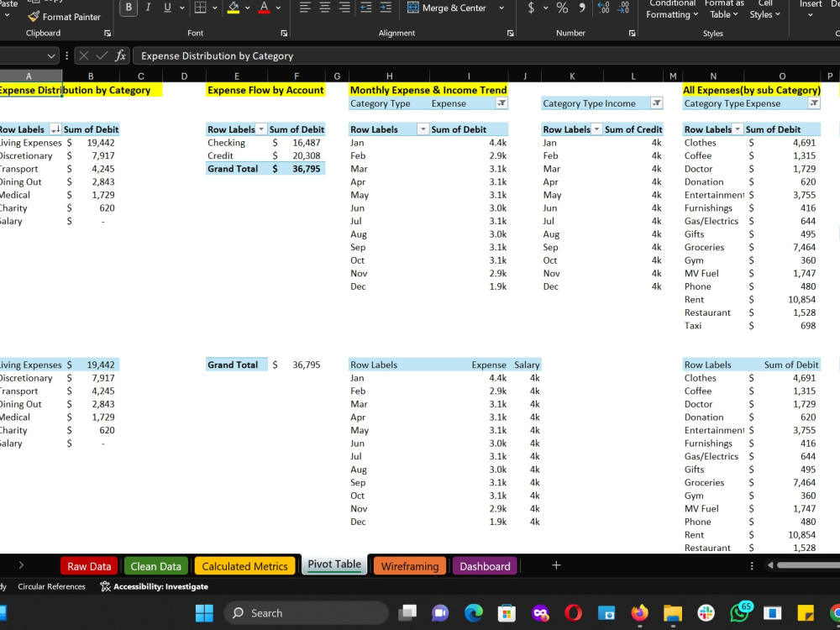
Task: Open the Category Type Expense filter dropdown
Action: [x=502, y=103]
